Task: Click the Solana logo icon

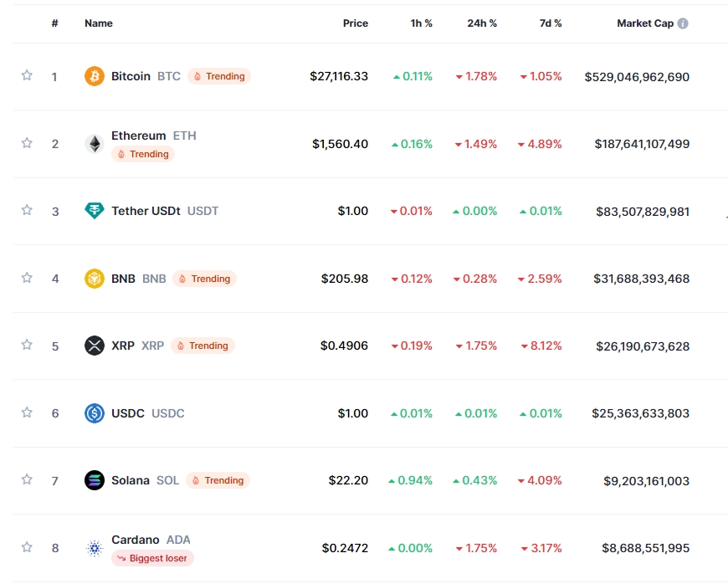Action: point(95,480)
